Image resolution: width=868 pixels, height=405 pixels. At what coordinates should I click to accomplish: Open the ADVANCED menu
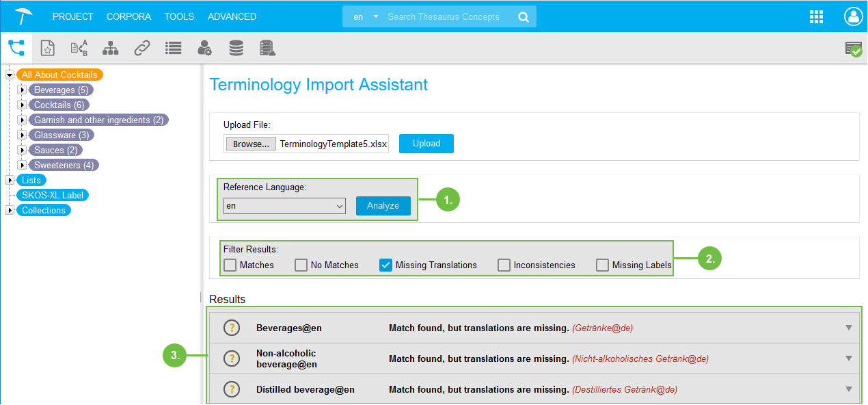pyautogui.click(x=232, y=16)
